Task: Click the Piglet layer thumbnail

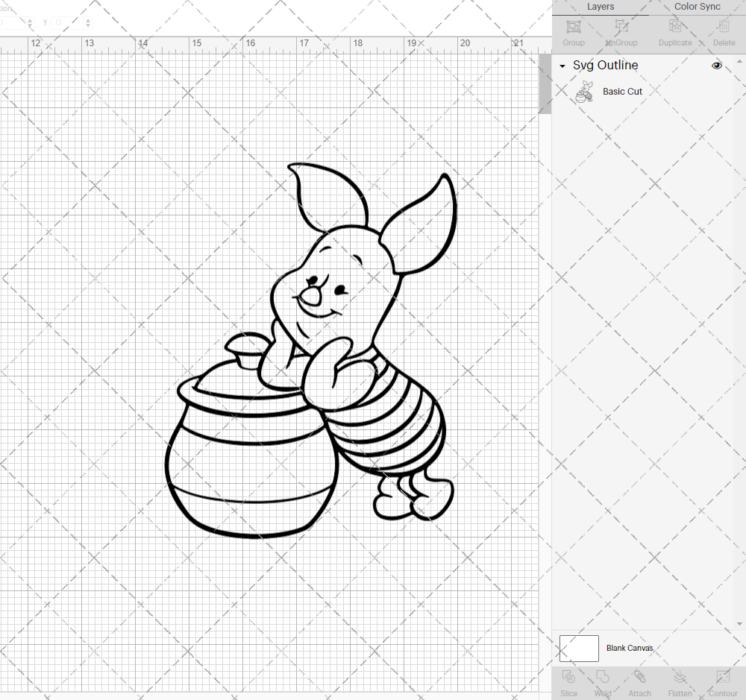Action: point(586,91)
